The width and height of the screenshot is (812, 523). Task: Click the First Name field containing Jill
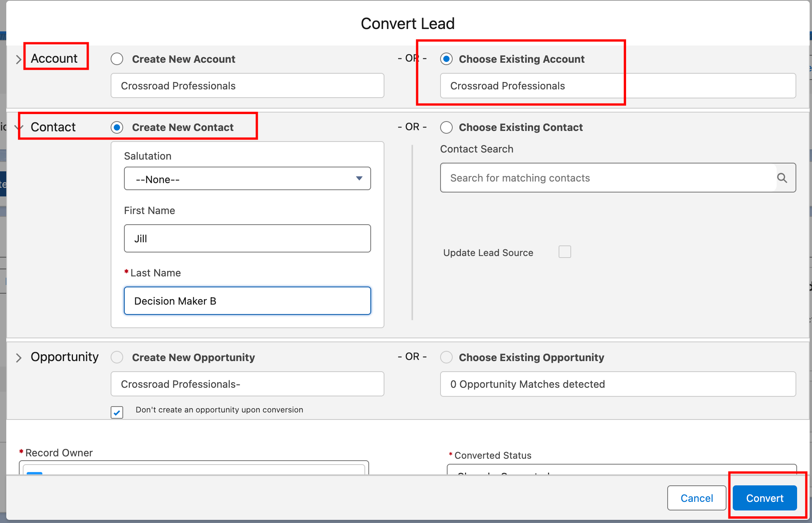point(247,238)
